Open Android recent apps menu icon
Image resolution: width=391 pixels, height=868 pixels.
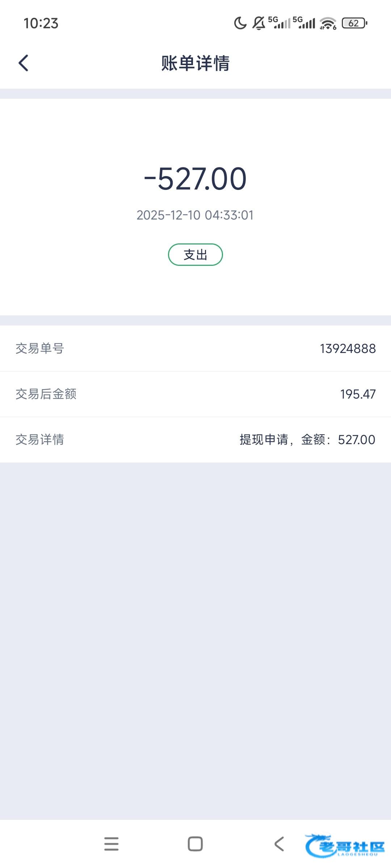tap(111, 844)
